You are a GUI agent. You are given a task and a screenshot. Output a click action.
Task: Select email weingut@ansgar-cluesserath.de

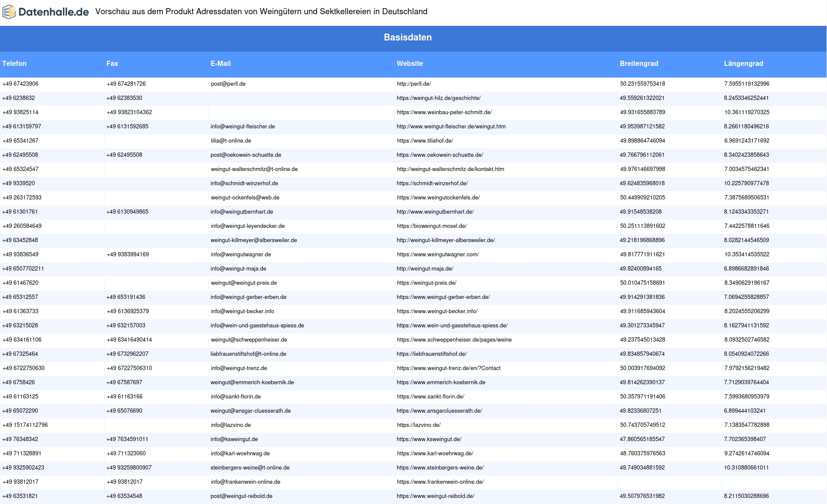pos(251,411)
